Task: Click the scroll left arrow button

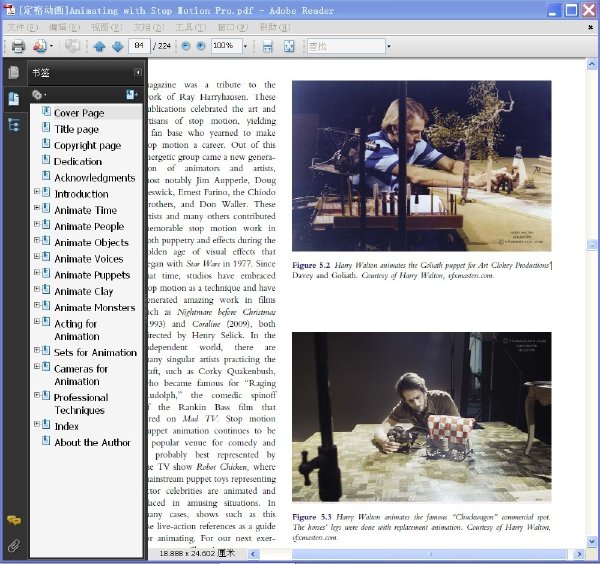Action: 253,554
